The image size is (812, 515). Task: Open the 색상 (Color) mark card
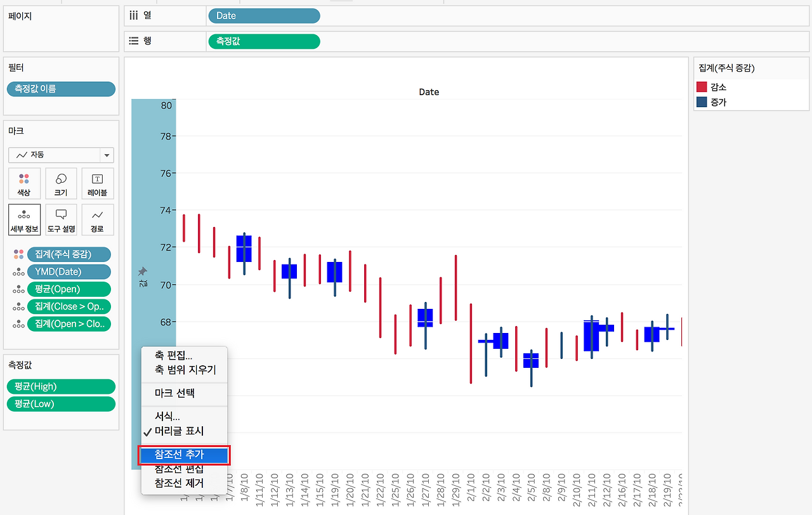pyautogui.click(x=24, y=184)
